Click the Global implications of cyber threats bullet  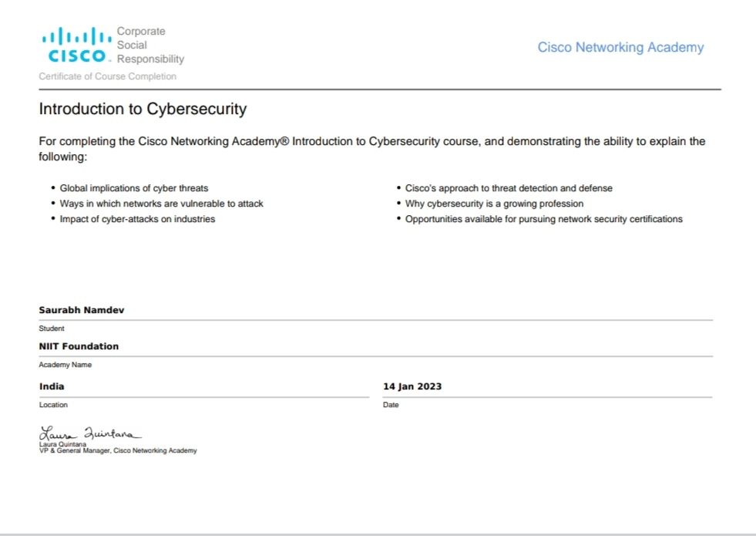134,188
